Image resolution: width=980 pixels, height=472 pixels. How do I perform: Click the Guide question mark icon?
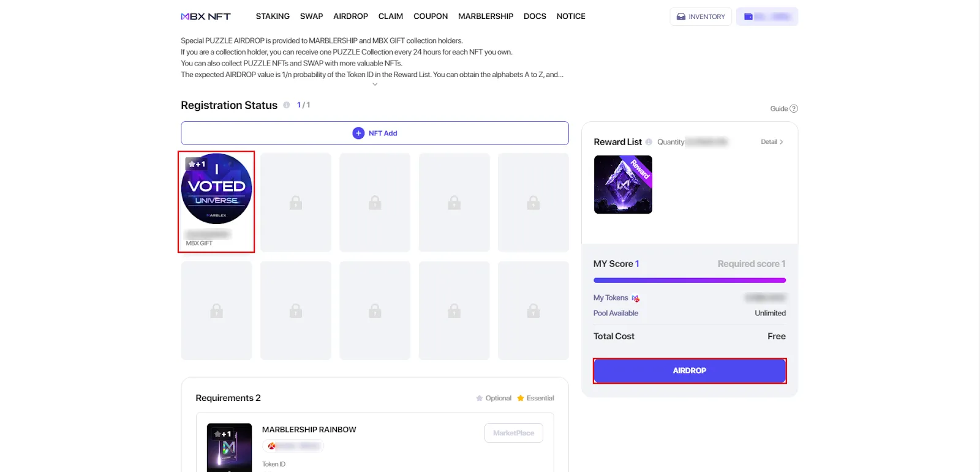pyautogui.click(x=794, y=109)
